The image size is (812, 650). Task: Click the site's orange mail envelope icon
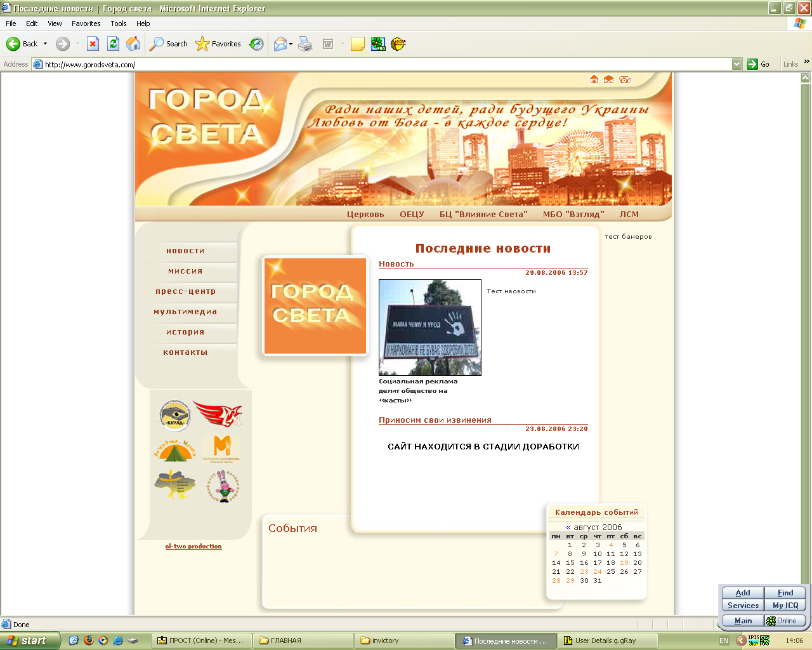tap(609, 79)
